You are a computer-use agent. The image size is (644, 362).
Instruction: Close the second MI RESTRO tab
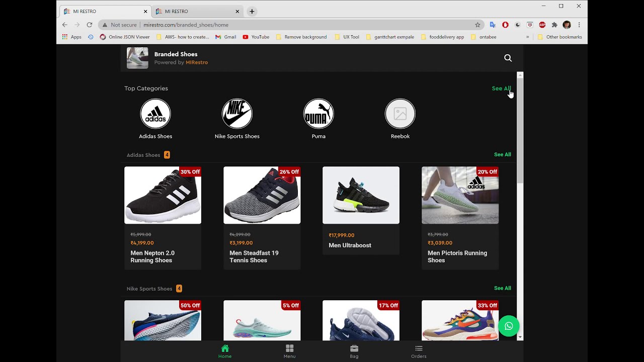(x=237, y=11)
